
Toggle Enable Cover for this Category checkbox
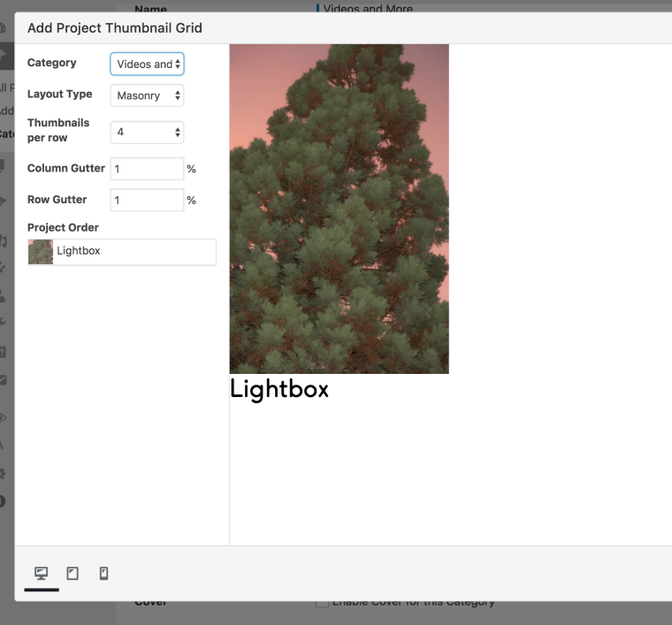click(x=322, y=603)
